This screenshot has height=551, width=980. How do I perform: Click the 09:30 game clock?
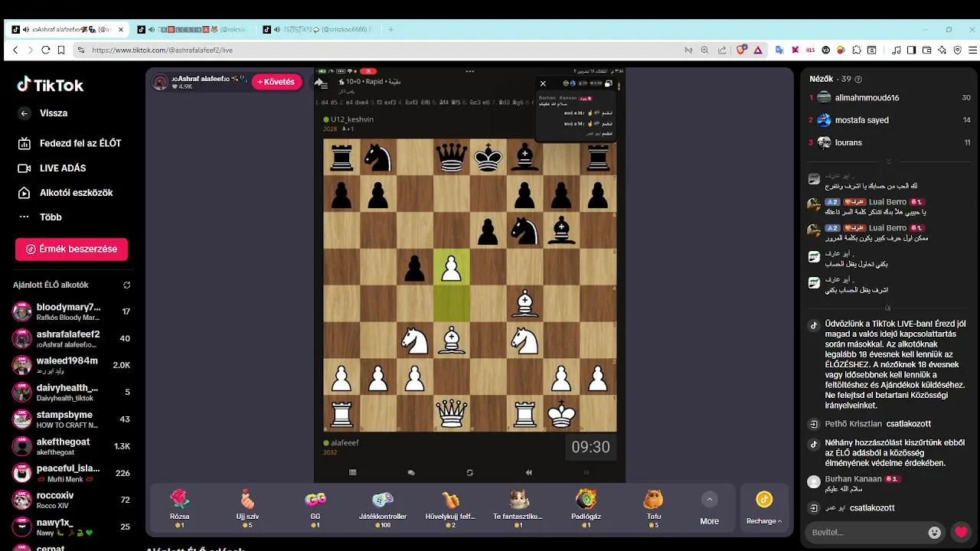(x=590, y=447)
